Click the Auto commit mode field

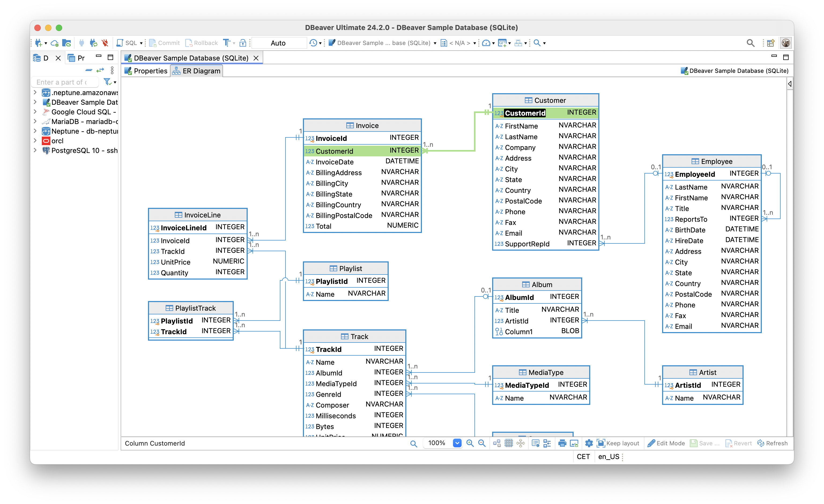point(278,43)
